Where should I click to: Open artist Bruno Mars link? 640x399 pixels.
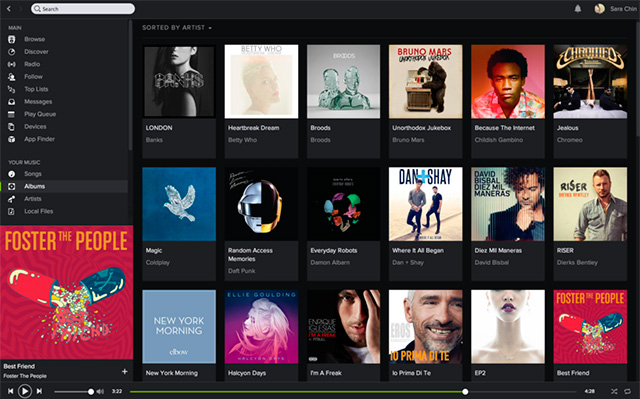click(x=408, y=140)
